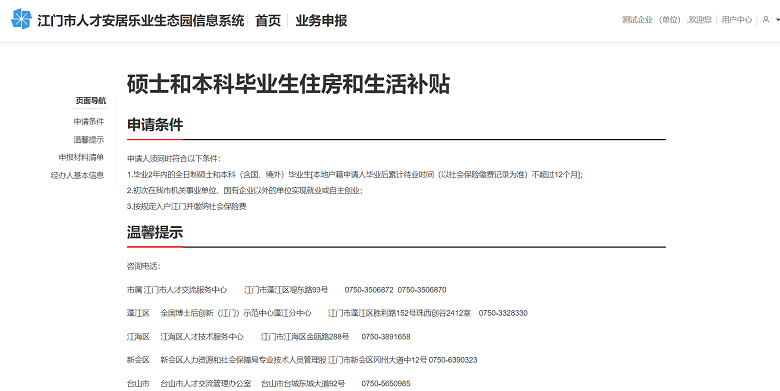The height and width of the screenshot is (391, 780).
Task: Click the site title 江门市人才安居乐业生态园信息系统
Action: [x=141, y=20]
